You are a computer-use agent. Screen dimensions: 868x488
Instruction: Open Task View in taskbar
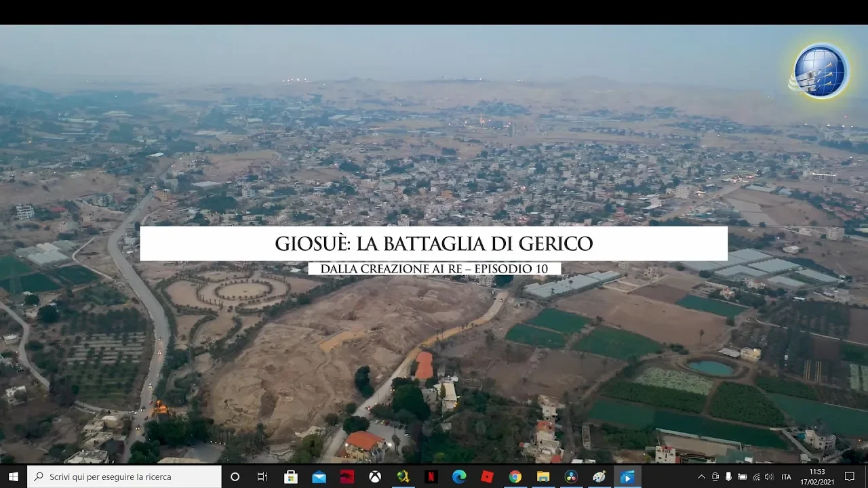[x=262, y=476]
